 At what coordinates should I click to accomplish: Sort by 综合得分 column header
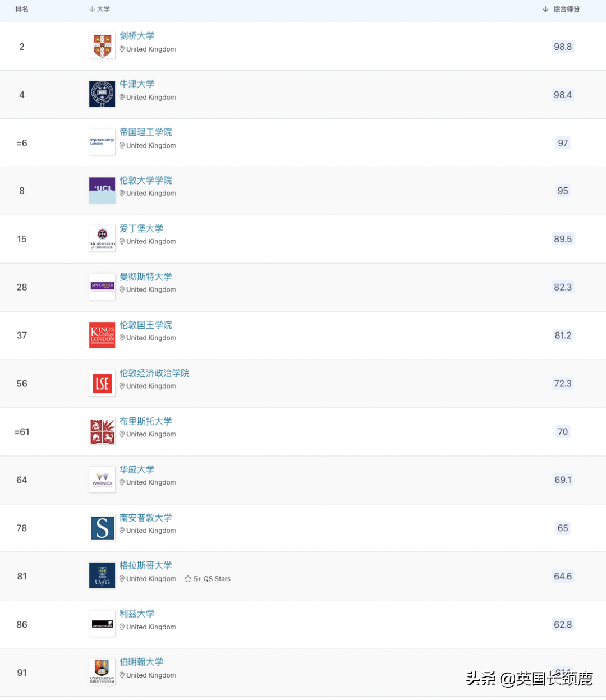(x=561, y=9)
